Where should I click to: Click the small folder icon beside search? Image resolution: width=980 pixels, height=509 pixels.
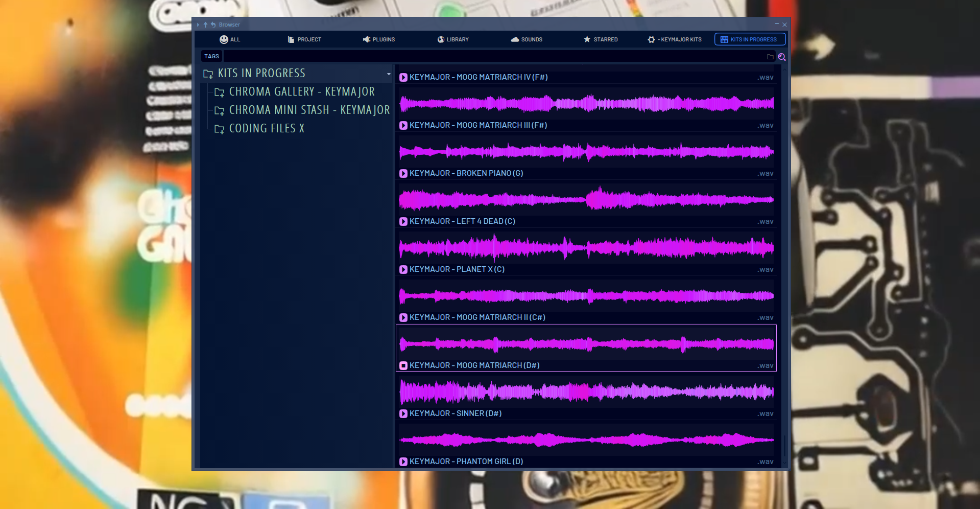coord(770,57)
